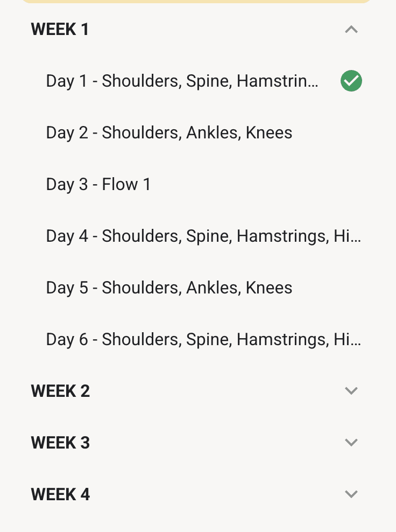Open Day 1 - Shoulders, Spine, Hamstrings lesson
Screen dimensions: 396x532
click(182, 81)
